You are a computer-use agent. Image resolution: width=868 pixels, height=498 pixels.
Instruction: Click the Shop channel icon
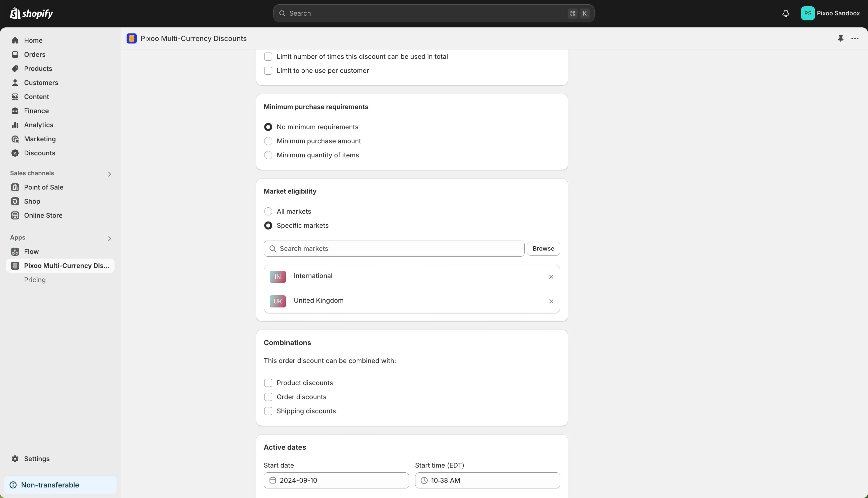coord(15,201)
